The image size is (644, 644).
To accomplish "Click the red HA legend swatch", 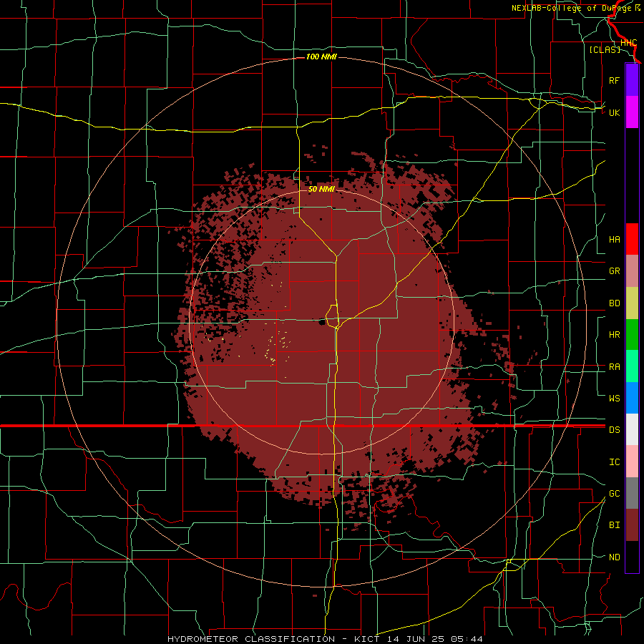I will click(x=632, y=239).
